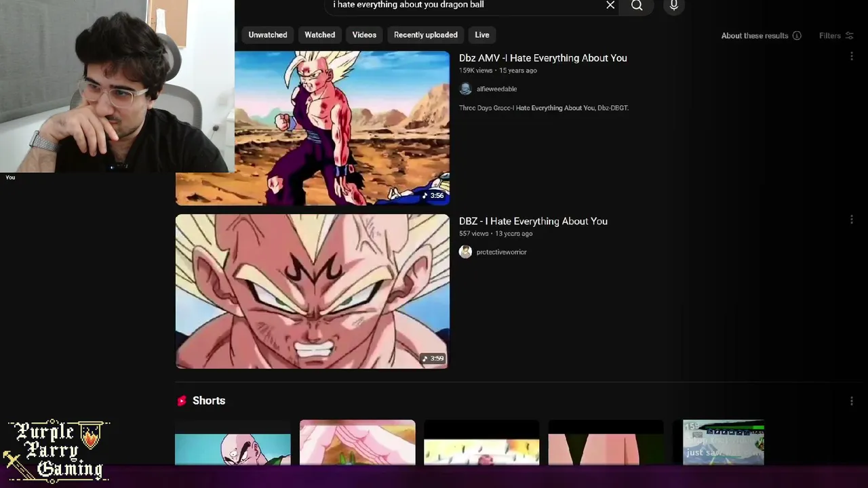Screen dimensions: 868x488
Task: Open the Dbz AMV -I Hate Everything About You title
Action: (543, 58)
